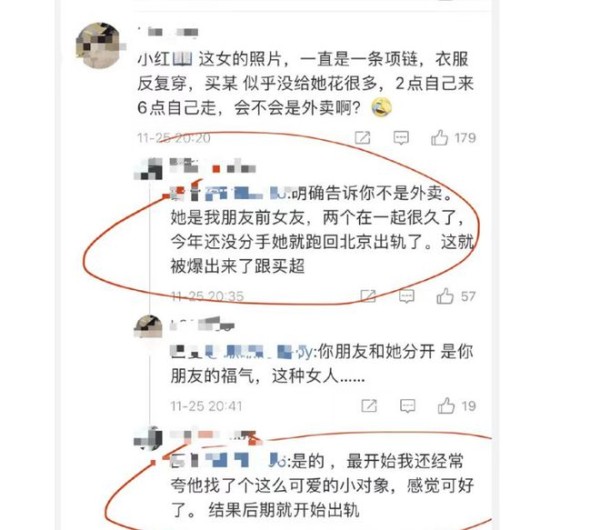Open the top commenter's blurred username
Image resolution: width=600 pixels, height=530 pixels.
[168, 32]
